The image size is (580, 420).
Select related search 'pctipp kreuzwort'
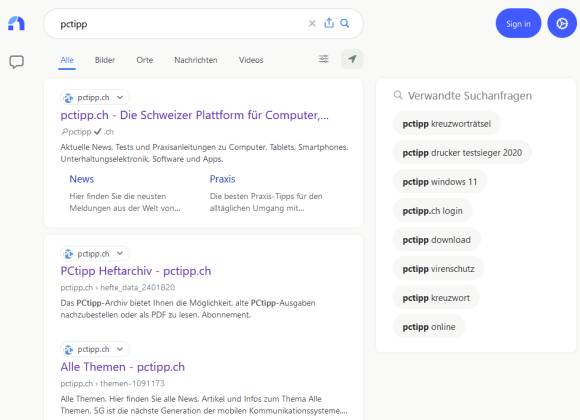(x=436, y=298)
